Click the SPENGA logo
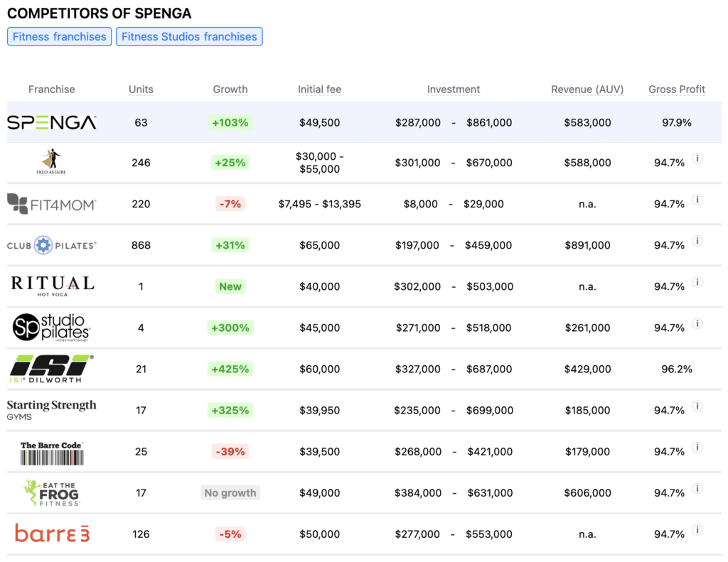 (x=51, y=122)
